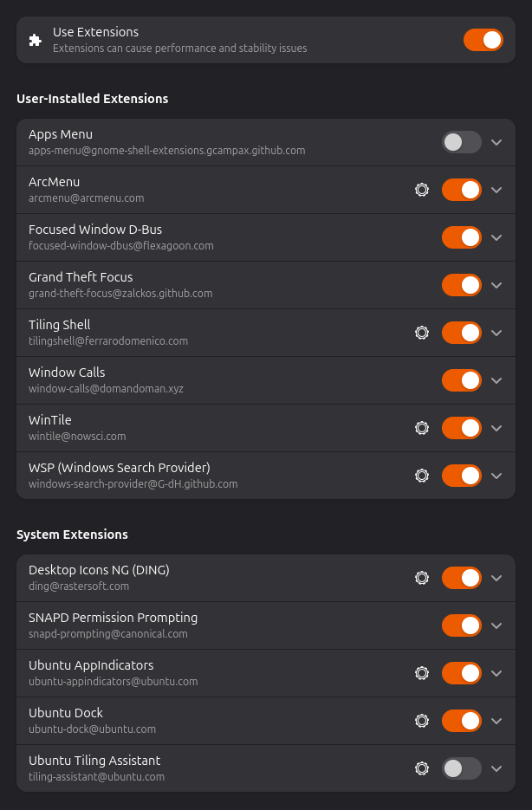The width and height of the screenshot is (532, 810).
Task: Click the Tiling Shell extension name
Action: pyautogui.click(x=60, y=325)
